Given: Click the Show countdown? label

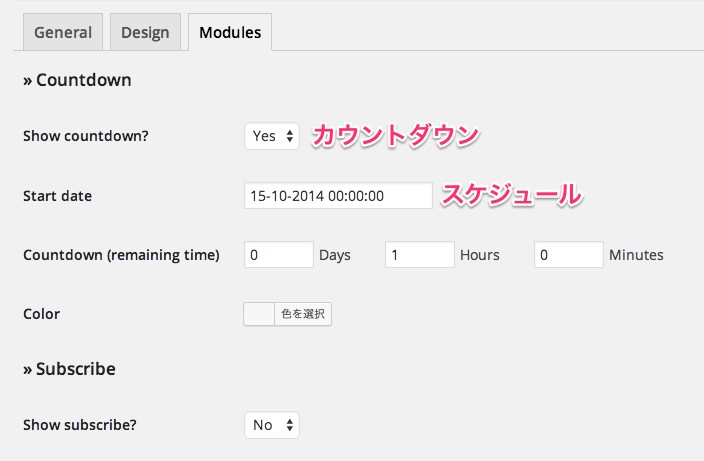Looking at the screenshot, I should click(x=86, y=136).
